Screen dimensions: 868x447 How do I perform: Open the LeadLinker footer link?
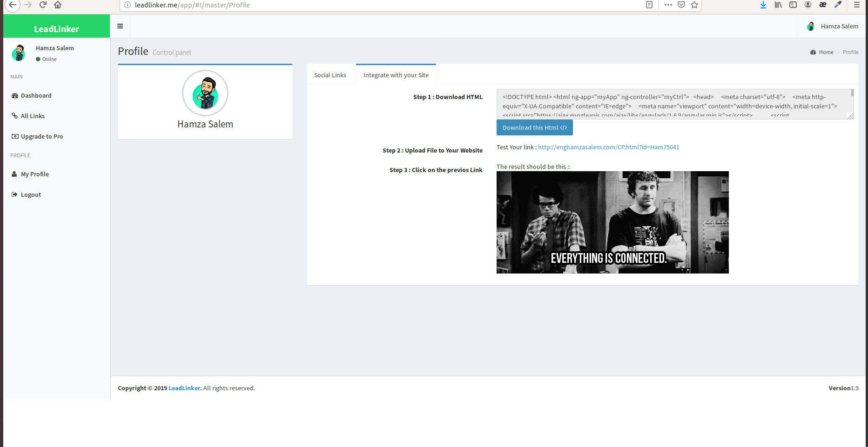[x=184, y=388]
